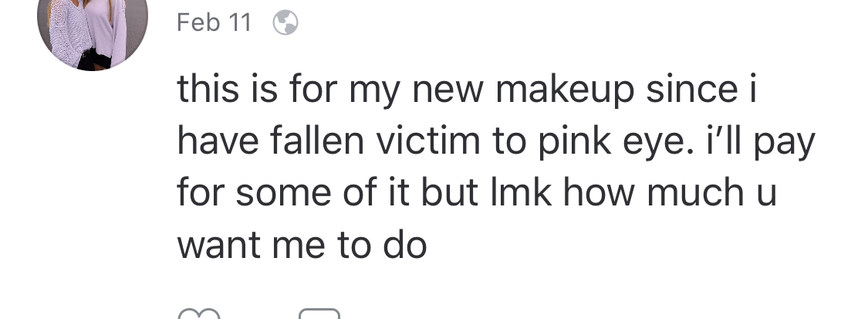Click the Feb 11 date stamp
Viewport: 868px width, 319px height.
pyautogui.click(x=214, y=23)
